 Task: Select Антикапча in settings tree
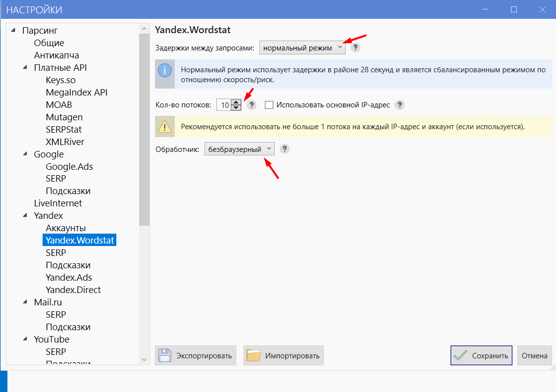coord(56,55)
